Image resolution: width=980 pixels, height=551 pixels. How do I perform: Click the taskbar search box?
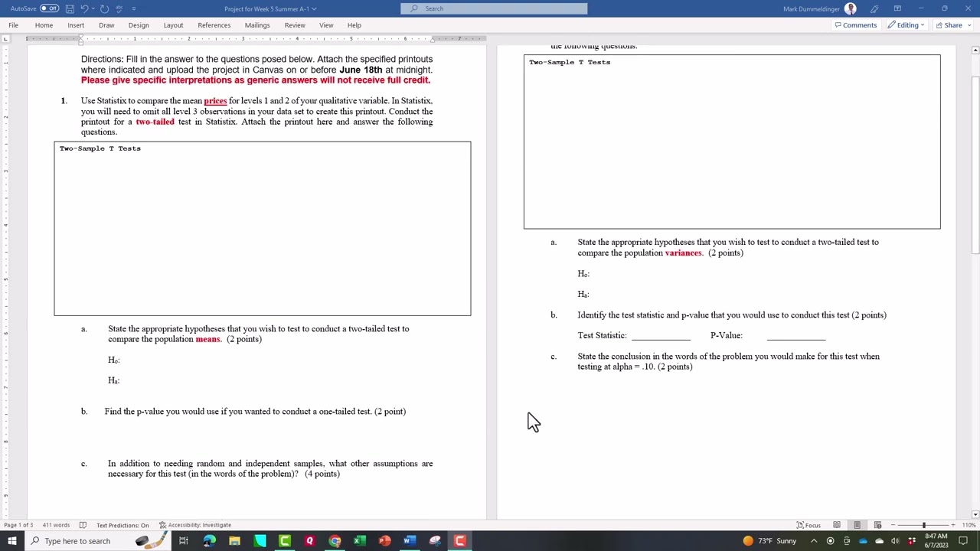[x=97, y=541]
